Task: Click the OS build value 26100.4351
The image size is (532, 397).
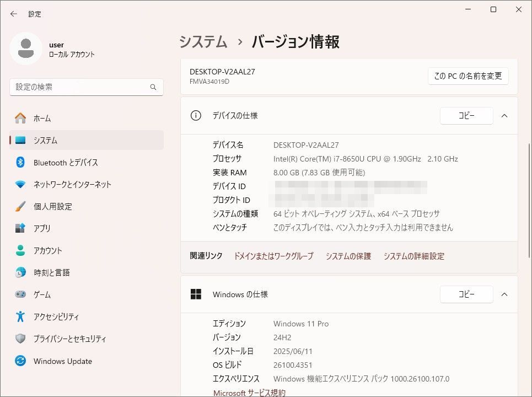Action: coord(293,365)
